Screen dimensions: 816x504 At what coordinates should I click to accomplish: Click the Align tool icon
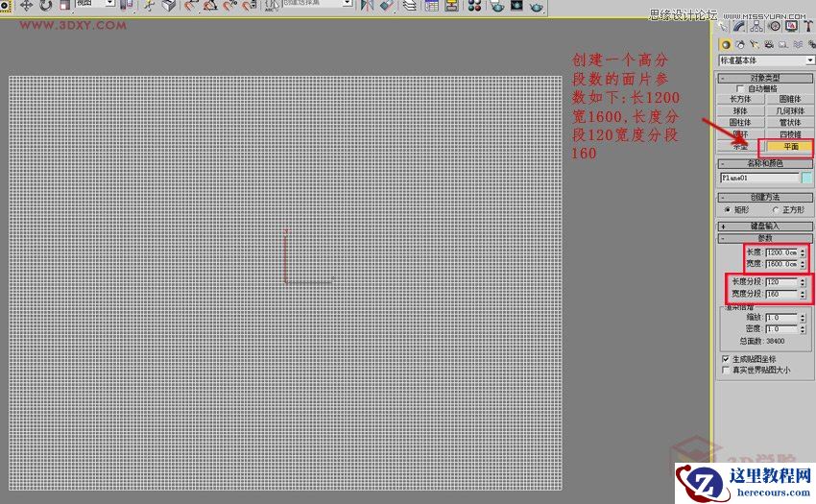click(388, 5)
